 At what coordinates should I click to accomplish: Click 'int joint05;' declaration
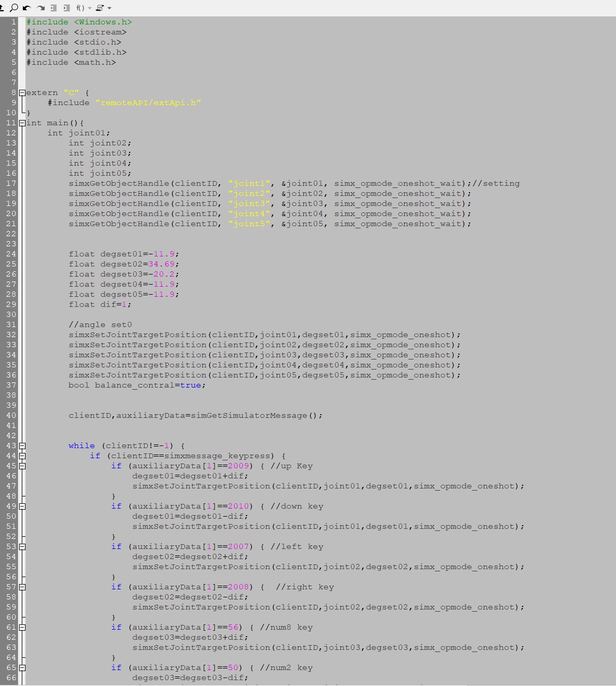click(100, 173)
